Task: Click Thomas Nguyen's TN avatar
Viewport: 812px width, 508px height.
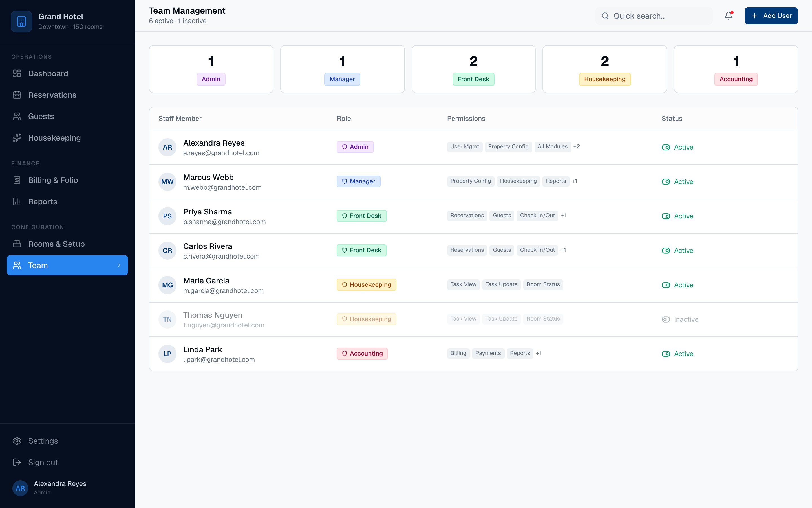Action: click(x=167, y=319)
